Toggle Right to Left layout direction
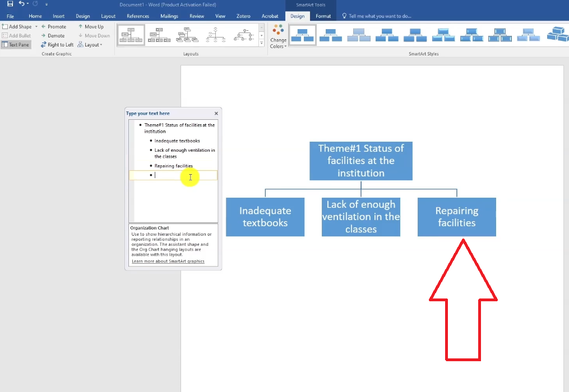 57,44
